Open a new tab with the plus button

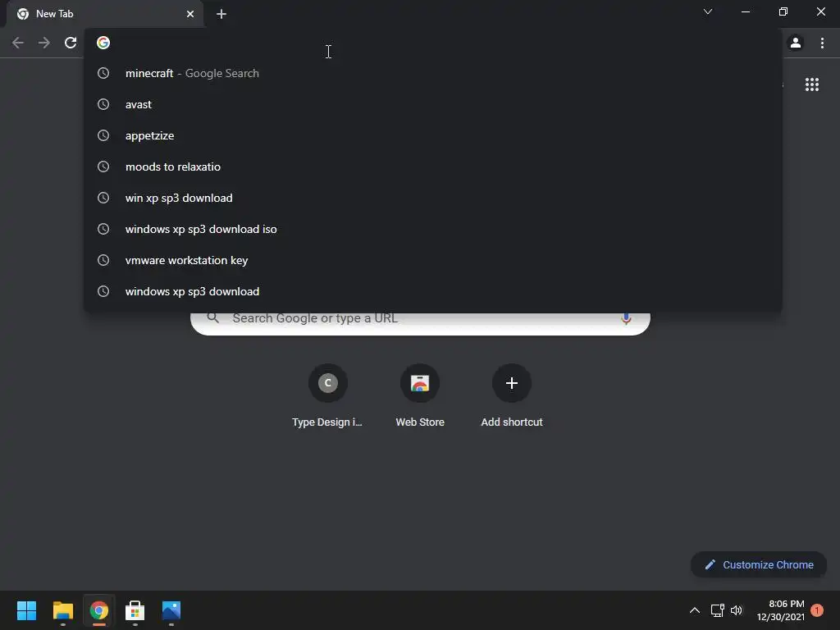(x=221, y=14)
